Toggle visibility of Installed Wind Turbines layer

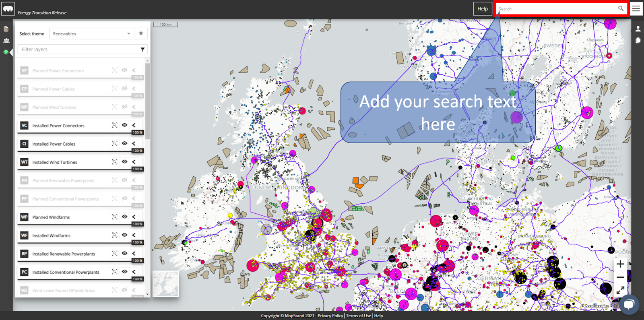pyautogui.click(x=124, y=162)
